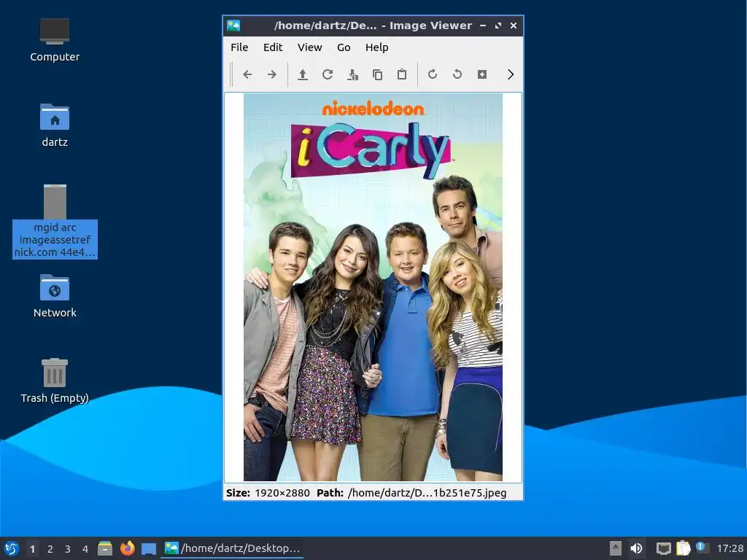Copy the image to clipboard
This screenshot has height=560, width=747.
tap(377, 74)
